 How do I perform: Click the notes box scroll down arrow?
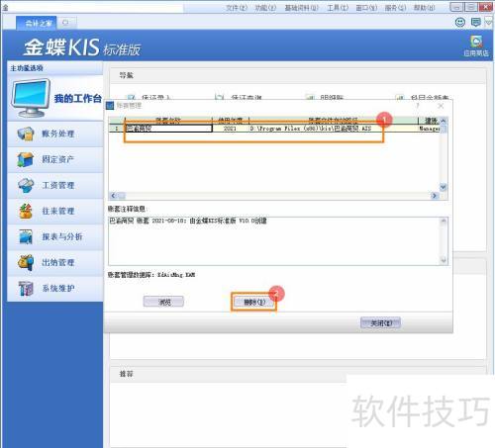coord(444,260)
